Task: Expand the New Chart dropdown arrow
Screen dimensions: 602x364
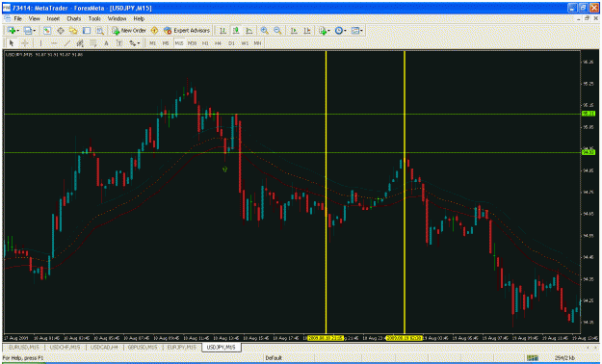Action: [18, 31]
